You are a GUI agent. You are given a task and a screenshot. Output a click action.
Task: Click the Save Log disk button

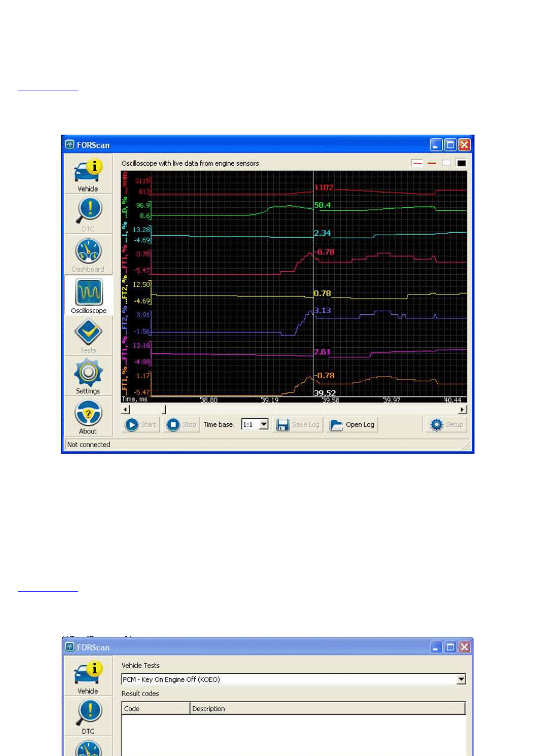point(298,425)
